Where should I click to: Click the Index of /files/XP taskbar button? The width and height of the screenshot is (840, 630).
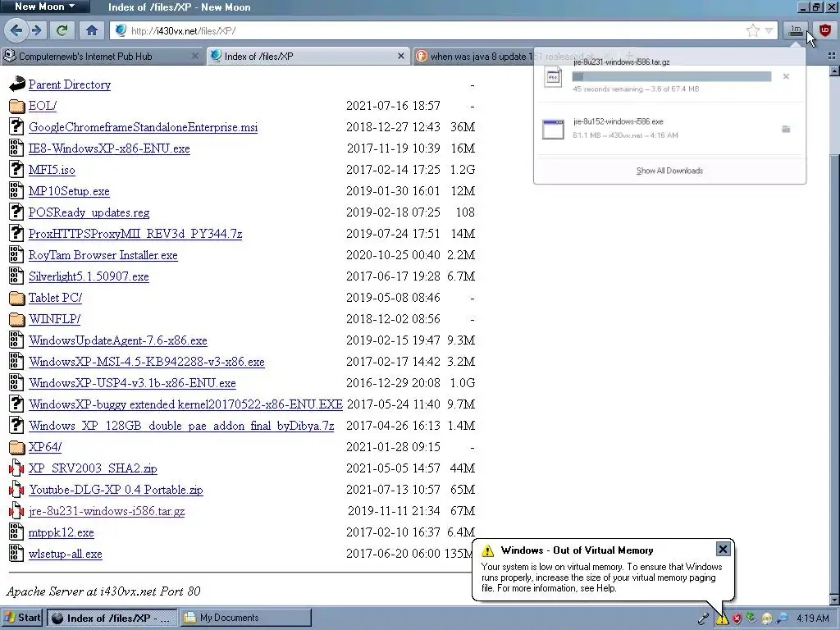(112, 618)
